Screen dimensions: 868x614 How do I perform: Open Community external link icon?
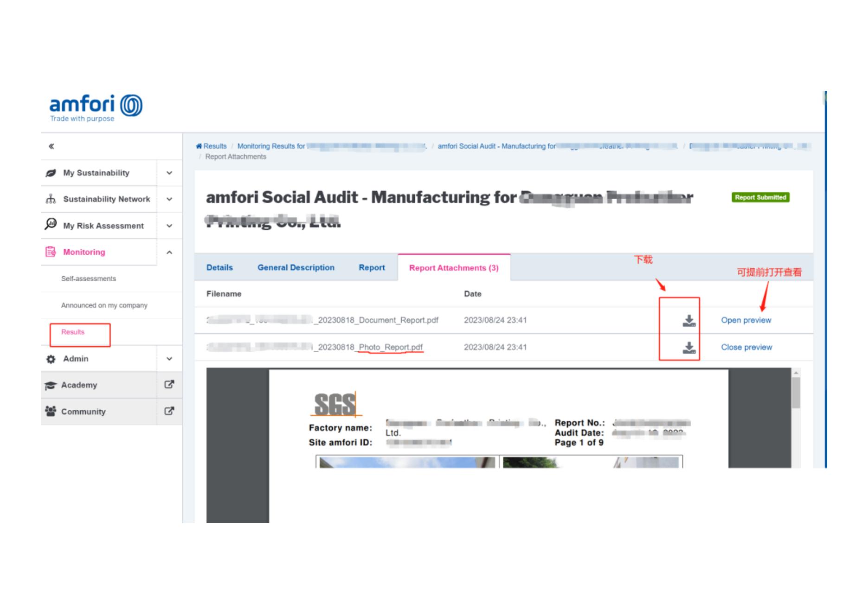pos(169,411)
